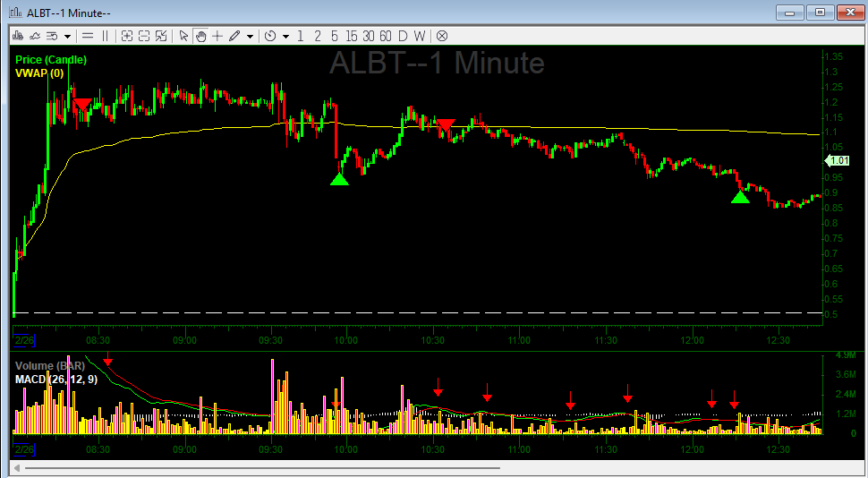Maximize the ALBT chart window
868x478 pixels.
click(820, 13)
